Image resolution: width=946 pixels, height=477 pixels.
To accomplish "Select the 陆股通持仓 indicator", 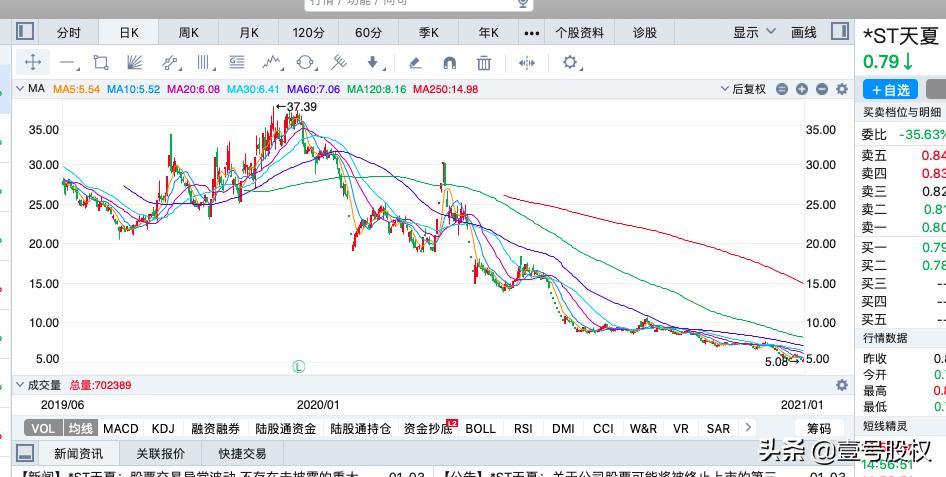I will [360, 428].
